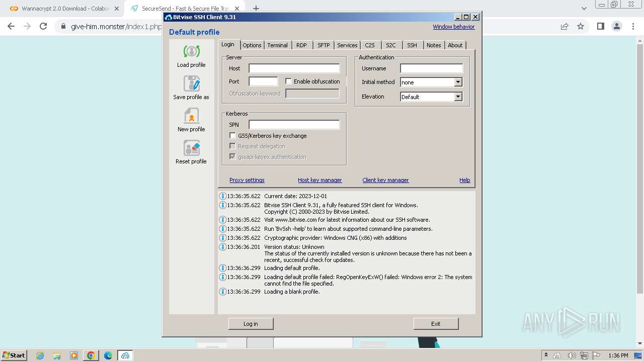644x362 pixels.
Task: Open the SSH tab
Action: point(412,45)
